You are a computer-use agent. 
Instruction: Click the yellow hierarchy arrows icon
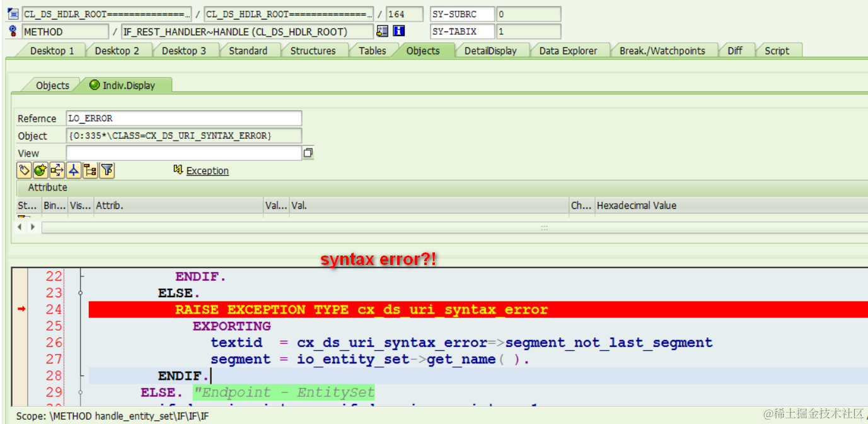point(57,170)
